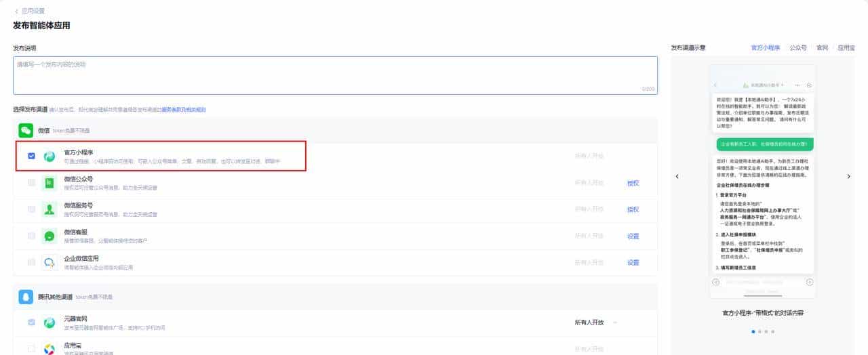Click the 官方小程序 channel name text
This screenshot has width=868, height=355.
[79, 152]
